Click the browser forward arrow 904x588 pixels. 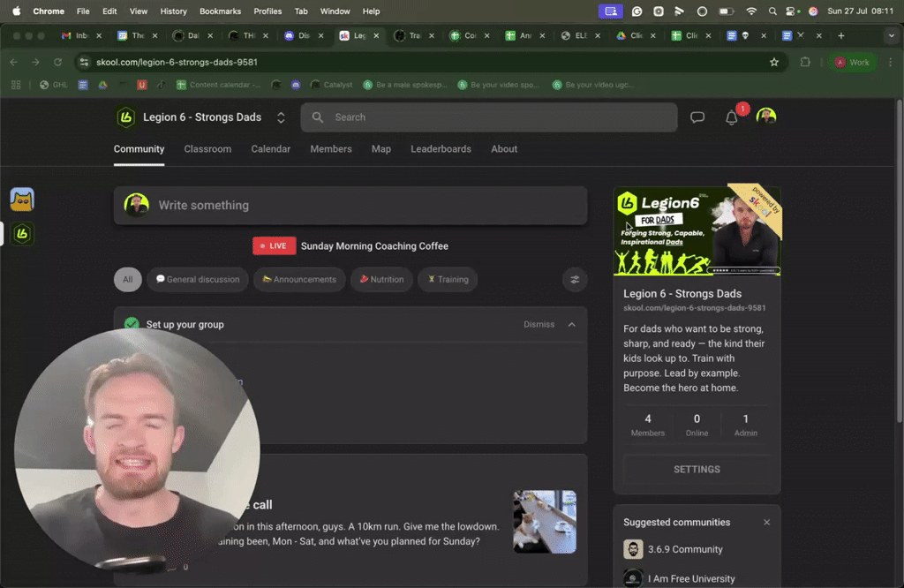pos(35,63)
